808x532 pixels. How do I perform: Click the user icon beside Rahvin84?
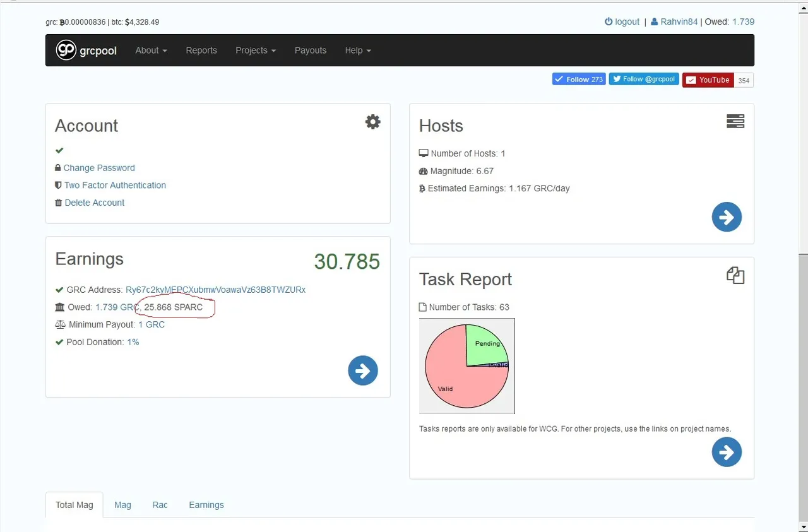tap(655, 21)
